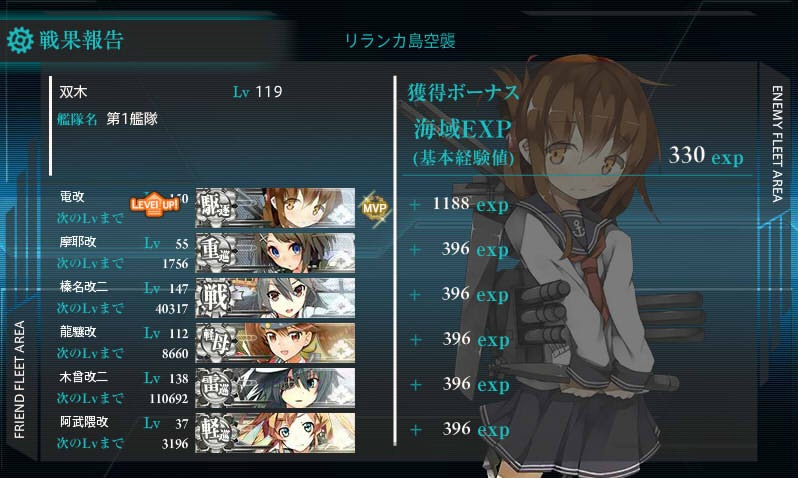The width and height of the screenshot is (798, 478).
Task: Click the 重巡 heavy cruiser type emblem
Action: [216, 252]
